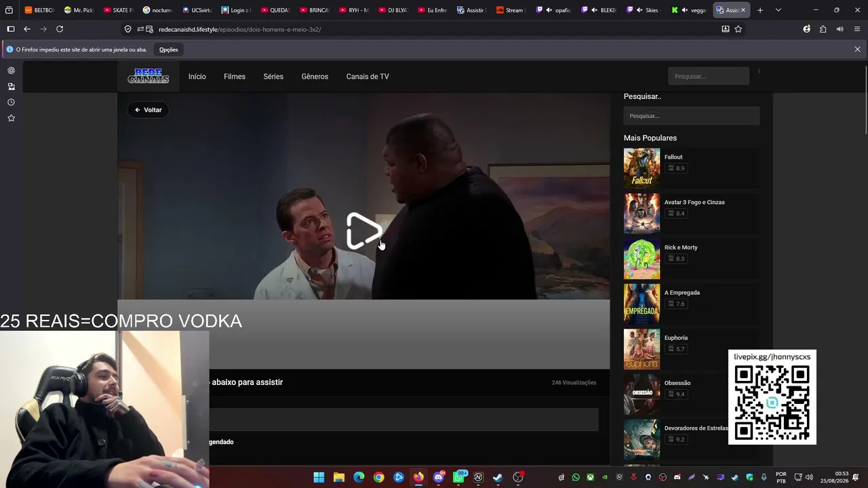The height and width of the screenshot is (488, 868).
Task: Switch to the Stream tab
Action: pyautogui.click(x=510, y=10)
